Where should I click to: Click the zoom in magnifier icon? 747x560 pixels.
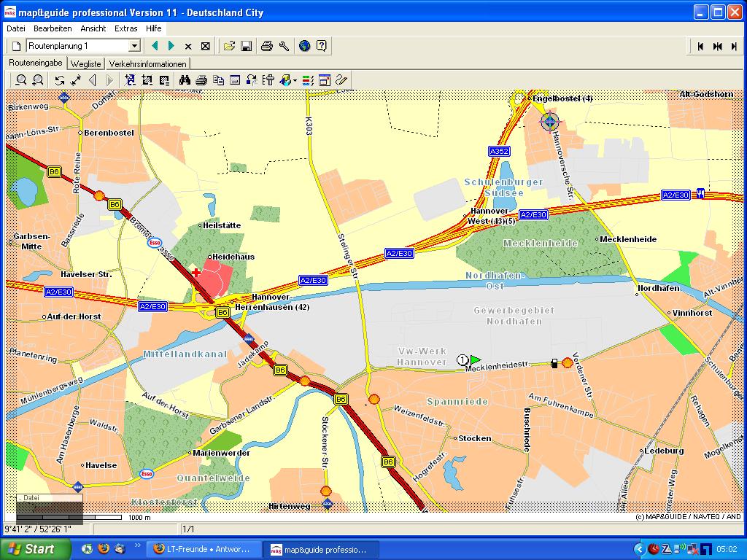point(21,80)
